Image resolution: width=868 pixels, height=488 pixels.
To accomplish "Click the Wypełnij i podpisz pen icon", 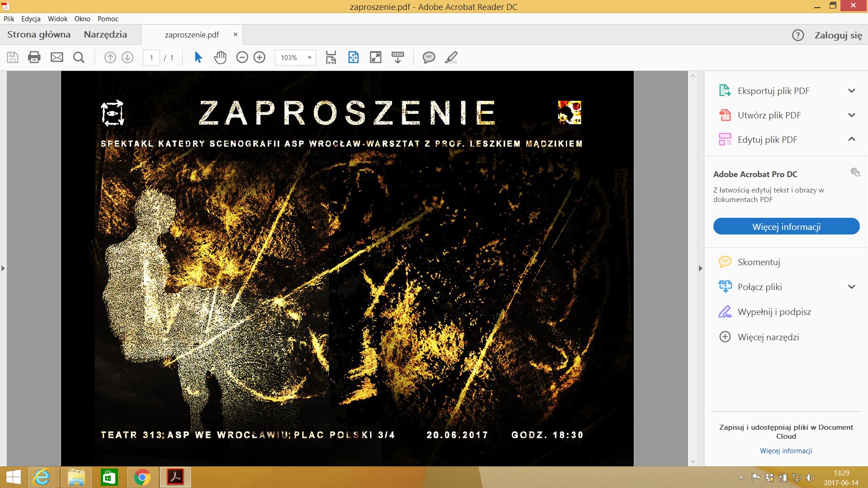I will [725, 311].
